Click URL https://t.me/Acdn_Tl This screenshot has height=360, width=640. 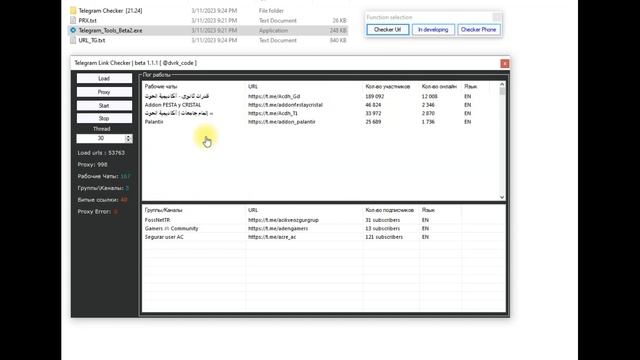pos(273,113)
